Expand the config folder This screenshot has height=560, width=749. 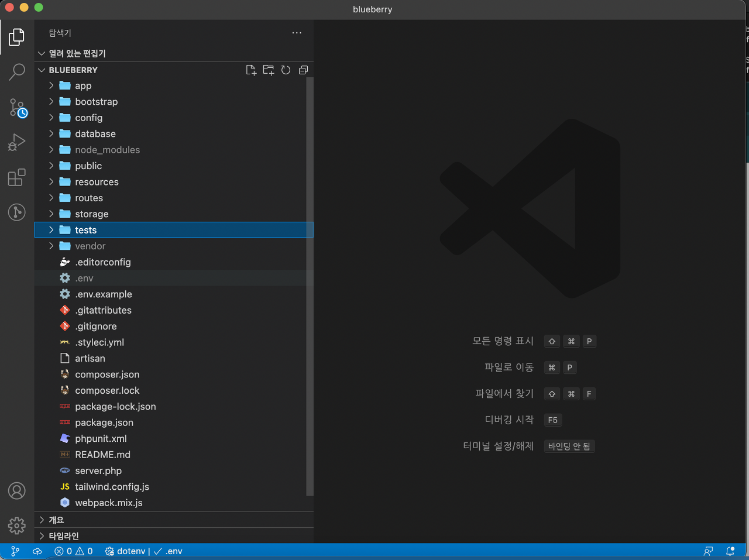coord(174,118)
